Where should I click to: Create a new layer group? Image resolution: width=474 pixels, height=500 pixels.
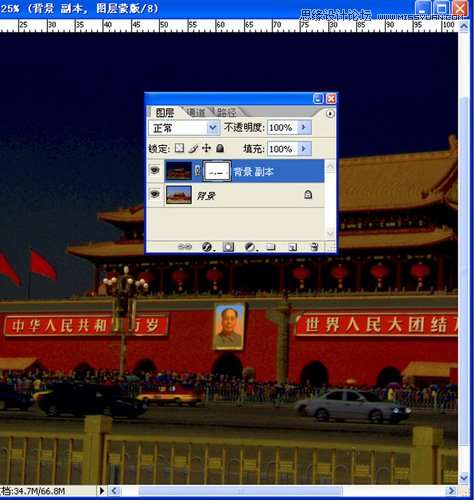click(x=271, y=247)
